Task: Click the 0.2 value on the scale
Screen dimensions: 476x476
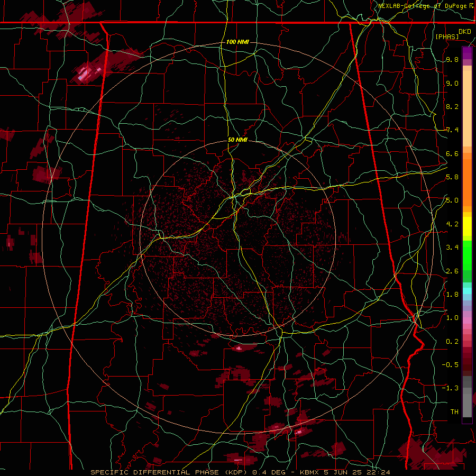Action: tap(452, 342)
